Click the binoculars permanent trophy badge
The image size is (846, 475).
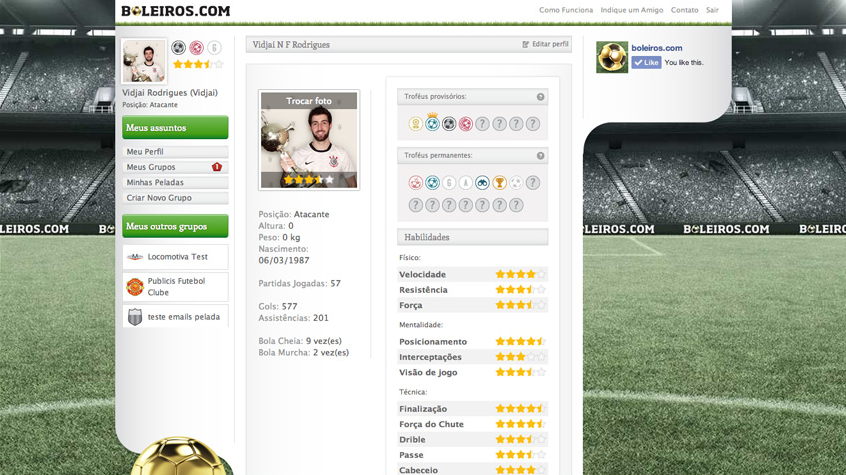tap(482, 183)
